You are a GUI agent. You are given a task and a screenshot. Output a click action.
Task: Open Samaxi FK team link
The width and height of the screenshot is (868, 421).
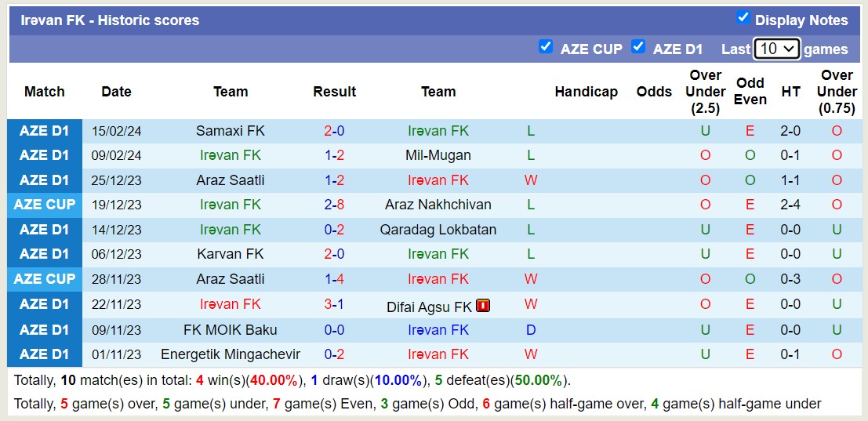231,131
